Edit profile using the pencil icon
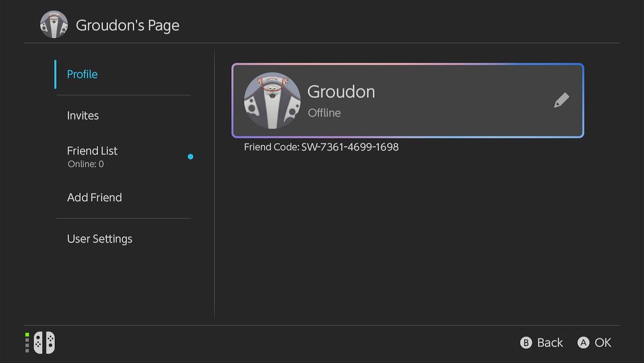This screenshot has height=363, width=644. (x=562, y=101)
